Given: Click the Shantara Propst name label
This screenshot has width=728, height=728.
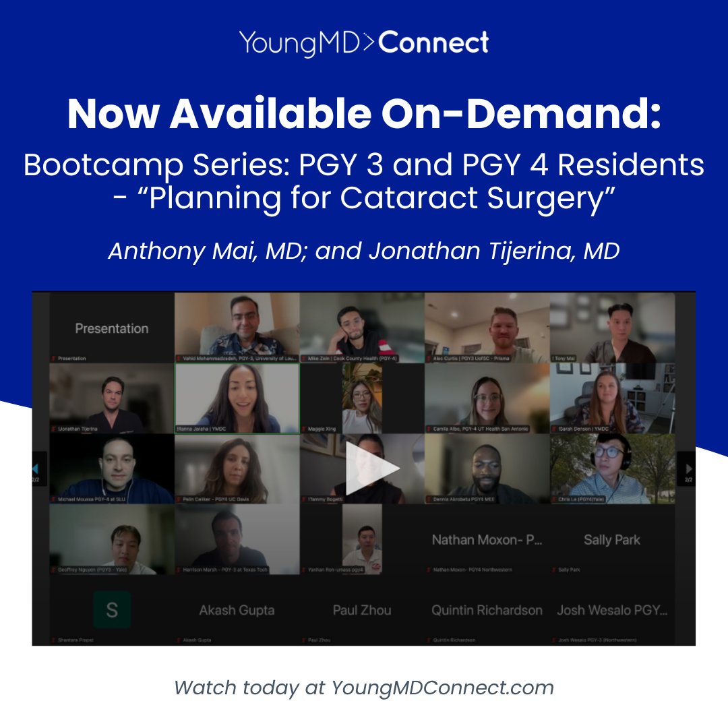Looking at the screenshot, I should coord(75,640).
